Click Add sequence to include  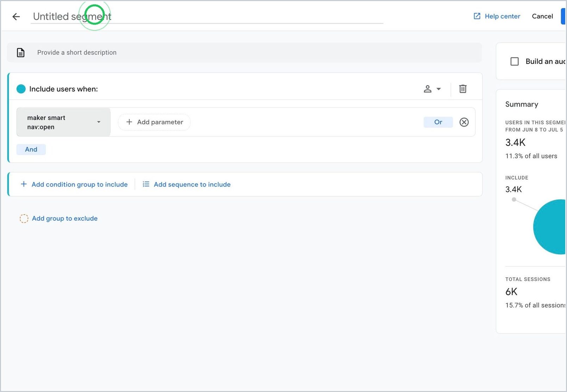(187, 184)
